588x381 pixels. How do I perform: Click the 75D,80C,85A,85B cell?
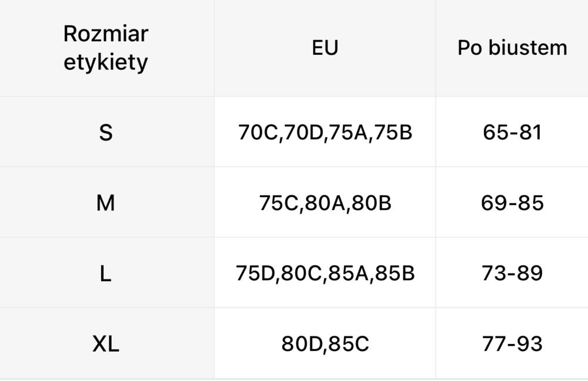pyautogui.click(x=325, y=273)
